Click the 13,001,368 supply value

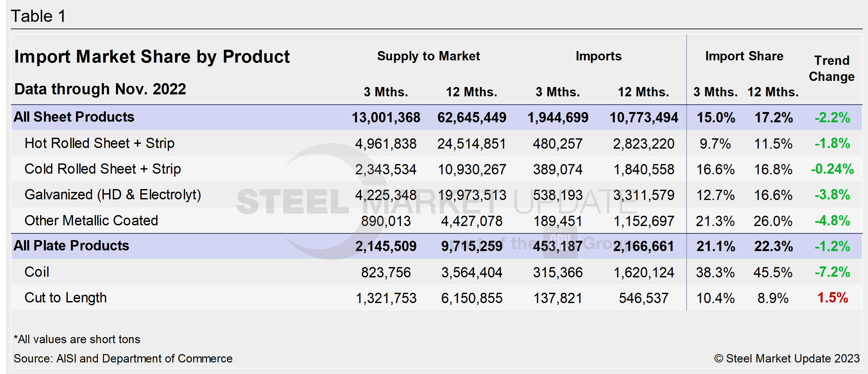point(386,117)
